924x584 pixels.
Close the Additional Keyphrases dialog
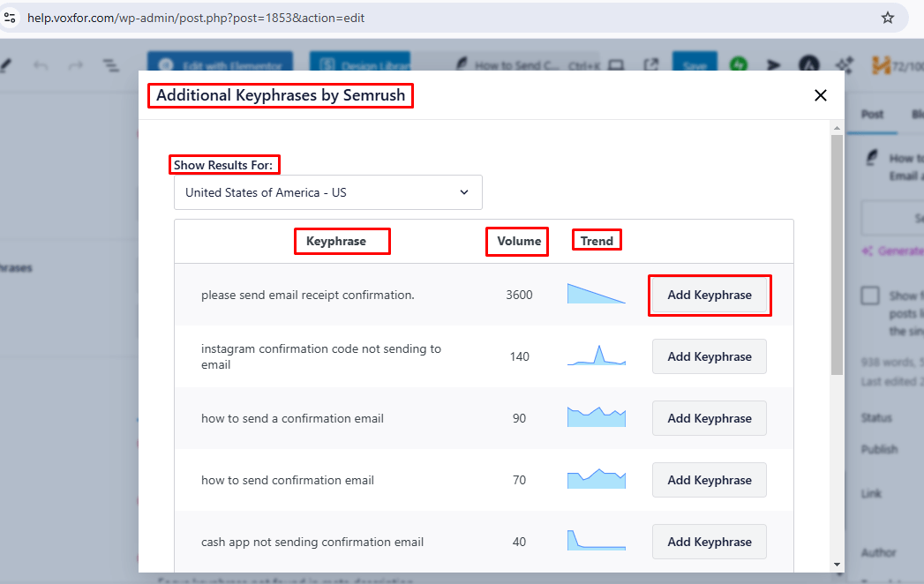coord(820,95)
